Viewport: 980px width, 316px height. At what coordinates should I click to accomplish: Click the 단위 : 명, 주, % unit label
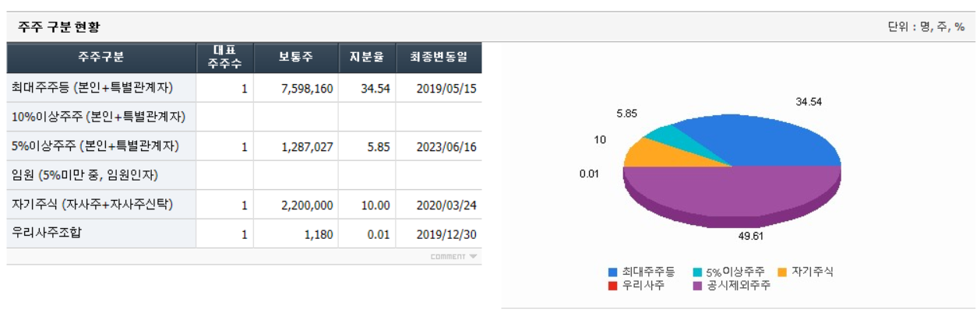[926, 27]
